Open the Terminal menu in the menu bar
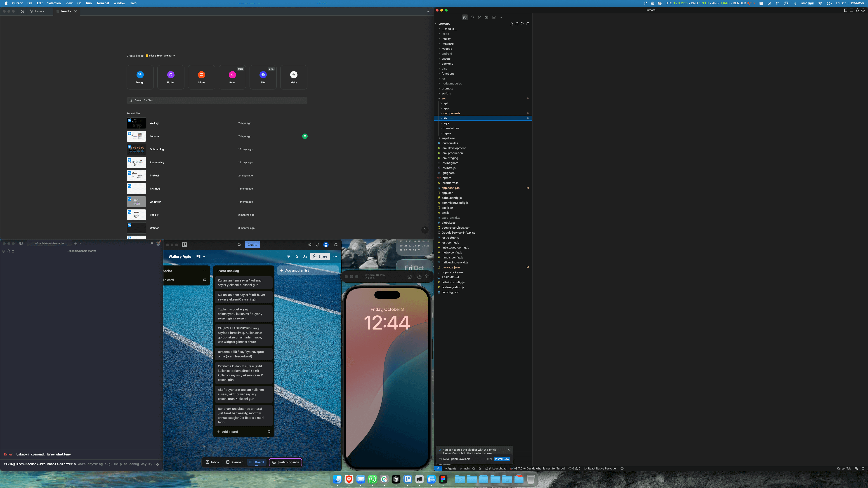Viewport: 868px width, 488px height. click(102, 3)
